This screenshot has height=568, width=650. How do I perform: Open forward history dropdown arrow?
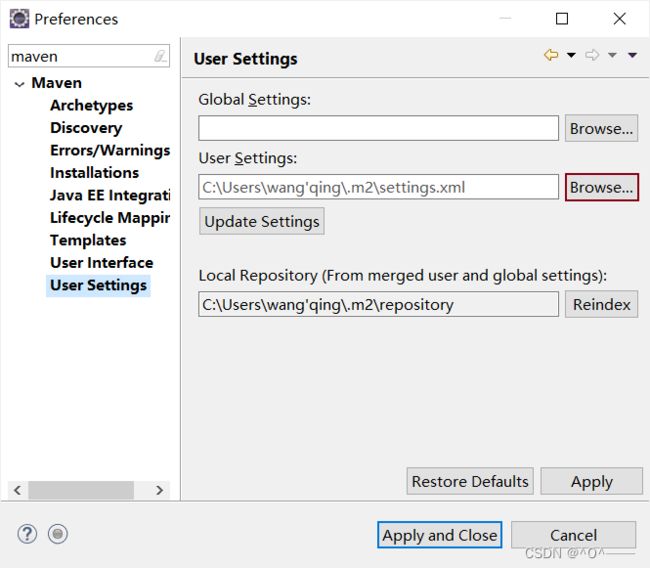tap(612, 55)
